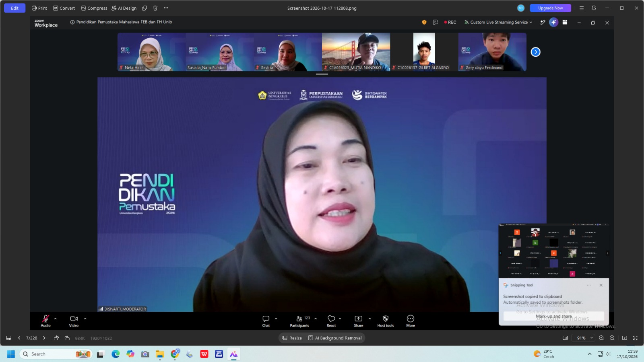Select Gery dayu Ferdinand participant thumbnail
This screenshot has width=644, height=362.
[492, 52]
